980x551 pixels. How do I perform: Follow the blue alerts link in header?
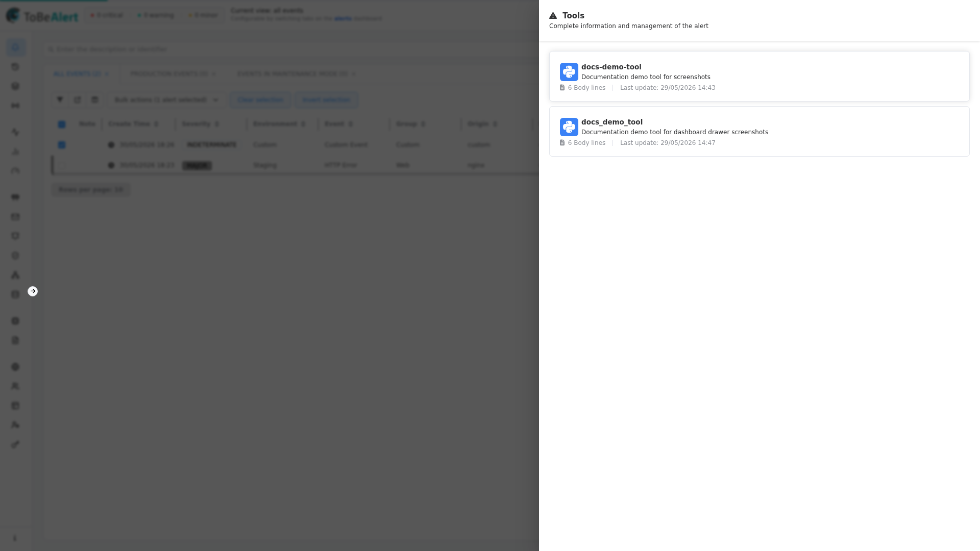343,19
